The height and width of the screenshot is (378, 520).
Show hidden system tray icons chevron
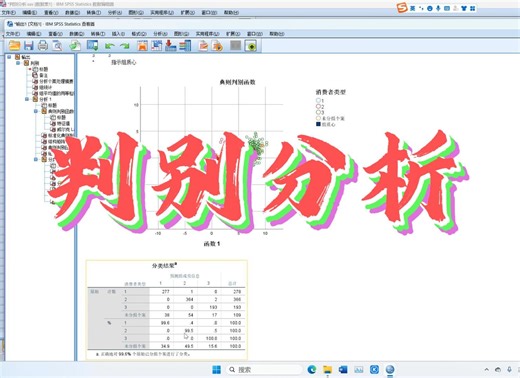(487, 369)
